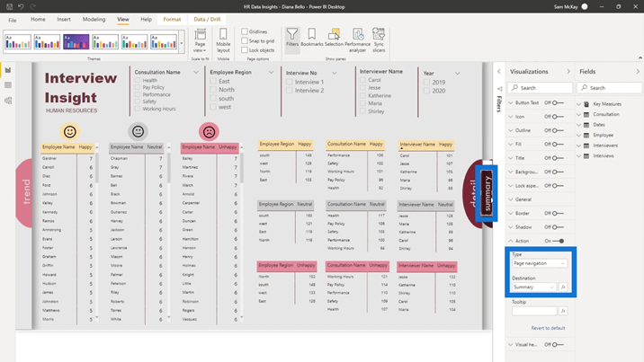Viewport: 644px width, 362px height.
Task: Check Interview 1 checkbox
Action: (290, 82)
